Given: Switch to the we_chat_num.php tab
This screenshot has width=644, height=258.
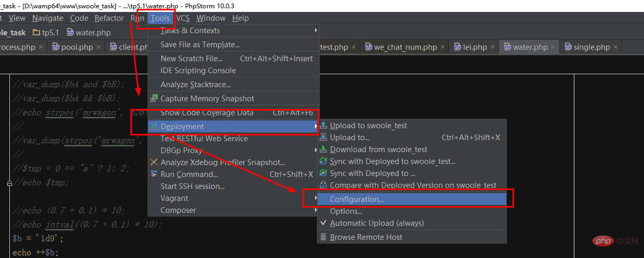Looking at the screenshot, I should pyautogui.click(x=405, y=47).
